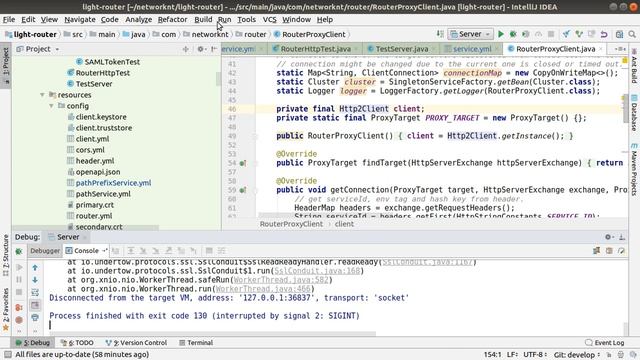The width and height of the screenshot is (640, 360).
Task: Hide Debug panel with the download-arrow icon
Action: pyautogui.click(x=622, y=237)
